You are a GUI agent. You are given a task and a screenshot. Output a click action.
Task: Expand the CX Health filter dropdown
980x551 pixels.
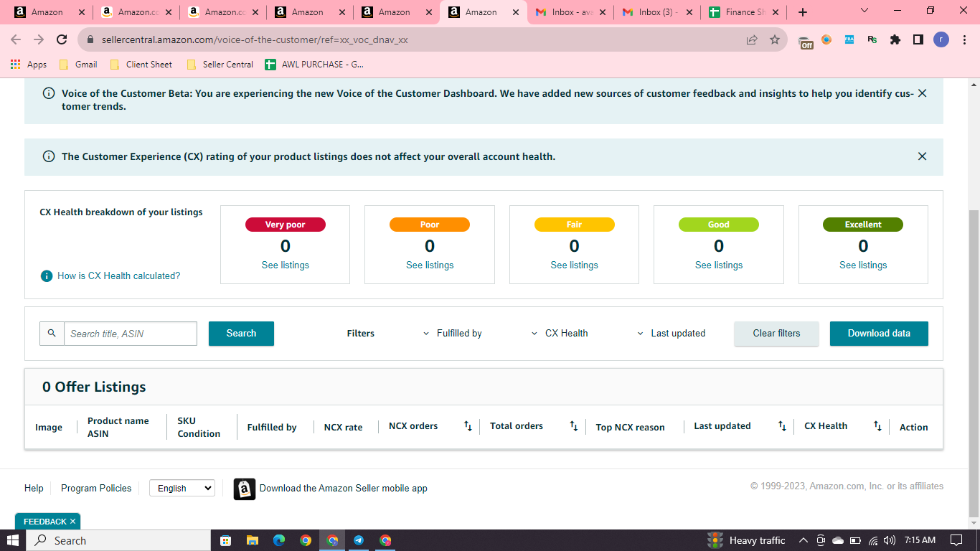[x=560, y=334]
